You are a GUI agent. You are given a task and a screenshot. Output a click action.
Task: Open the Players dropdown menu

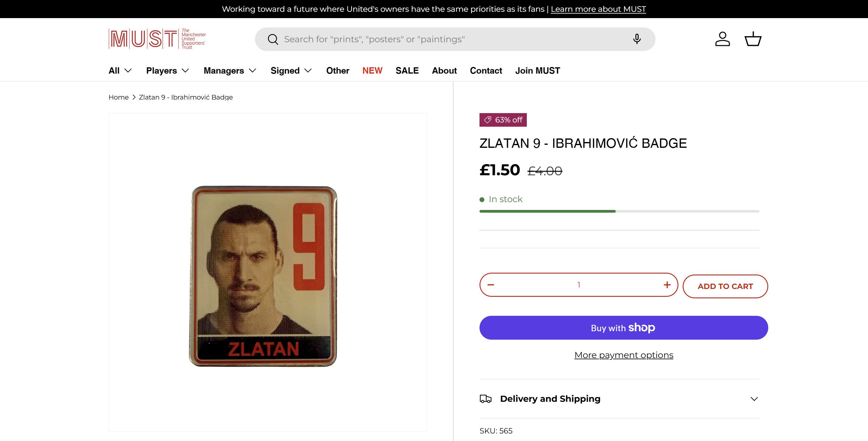click(168, 71)
